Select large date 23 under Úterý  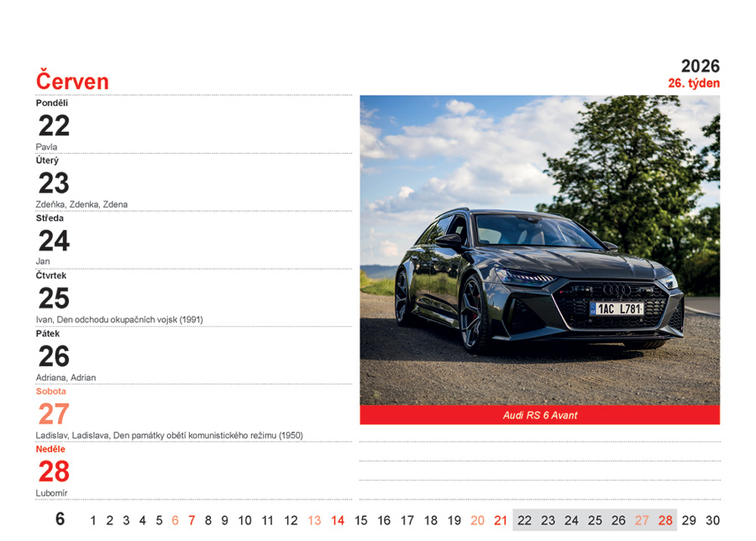click(54, 183)
